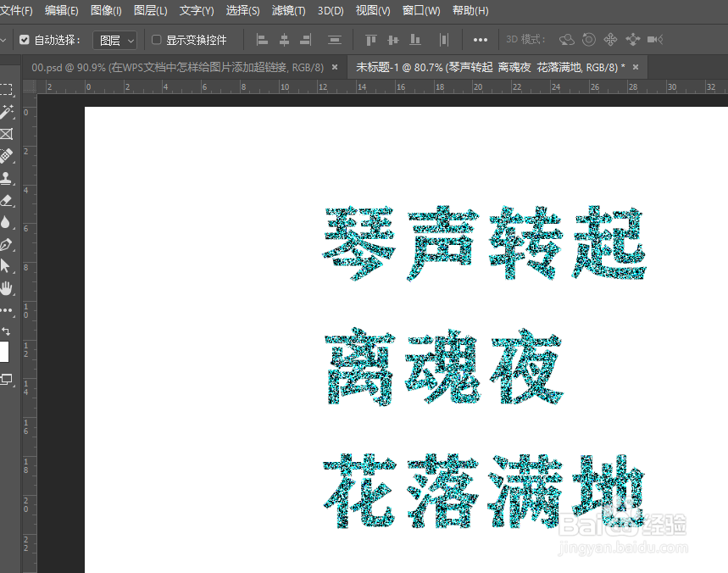Enable the 显示变换控件 checkbox
The image size is (728, 573).
click(x=157, y=40)
